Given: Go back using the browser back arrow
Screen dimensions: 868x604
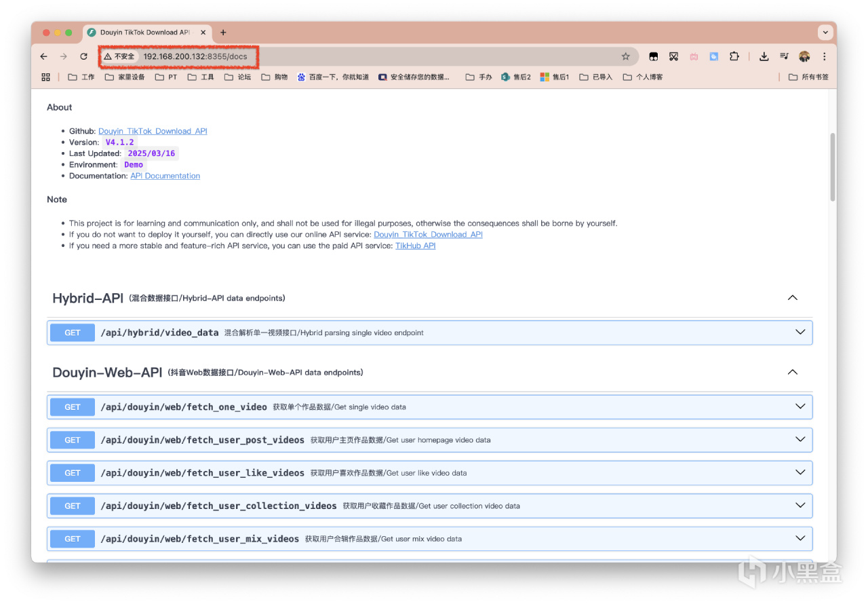Looking at the screenshot, I should pos(44,56).
